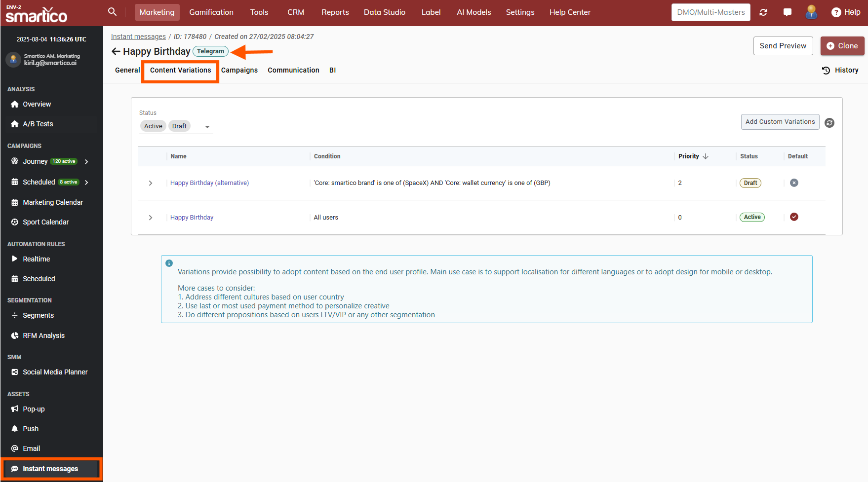
Task: Open Instant messages in sidebar
Action: (x=50, y=469)
